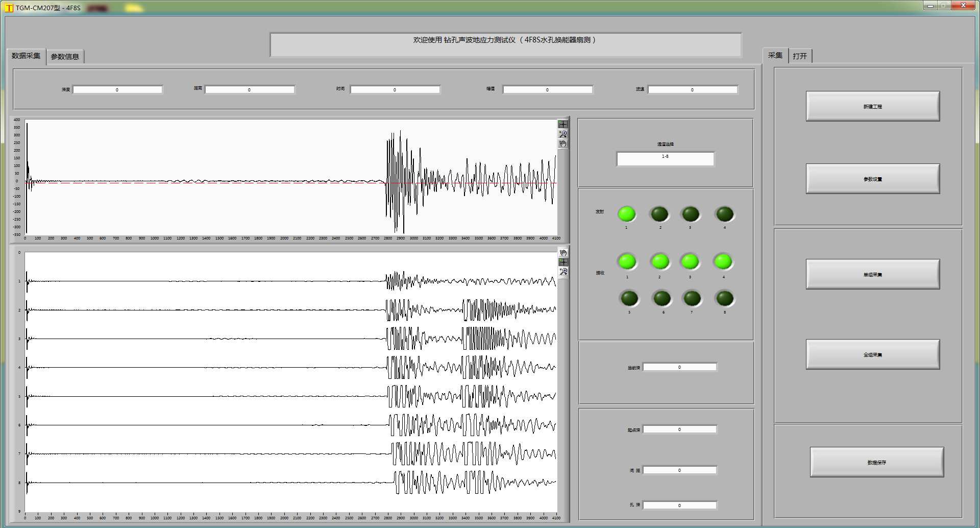The height and width of the screenshot is (528, 980).
Task: Open the 通道选择 channel selector showing 1-8
Action: (665, 159)
